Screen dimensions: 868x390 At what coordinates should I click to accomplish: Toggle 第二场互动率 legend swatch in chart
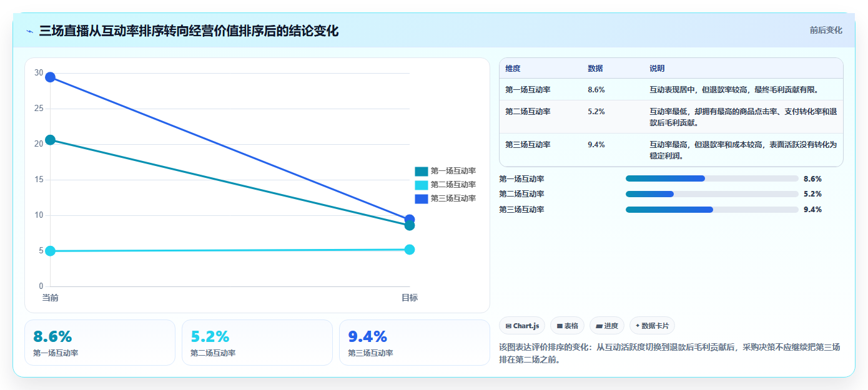pos(421,185)
